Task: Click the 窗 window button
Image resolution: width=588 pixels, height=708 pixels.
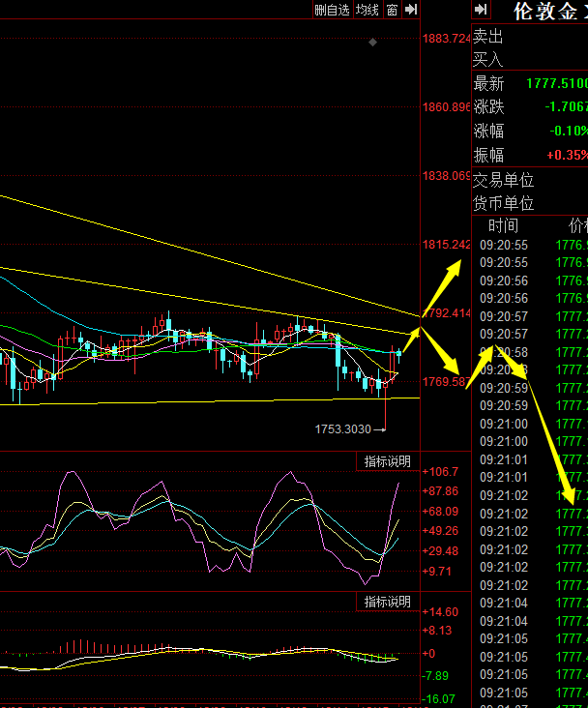Action: 392,10
